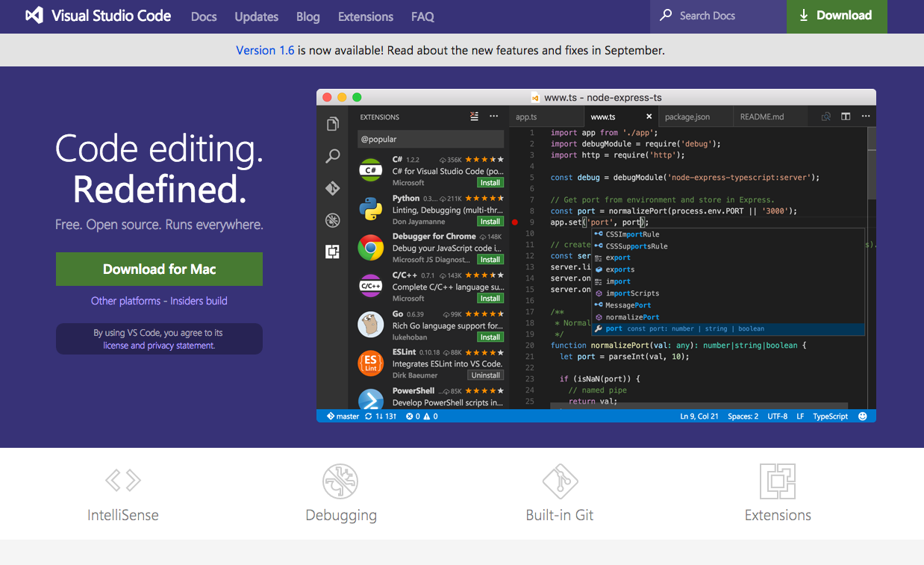
Task: Open the Debug icon in activity bar
Action: [333, 220]
